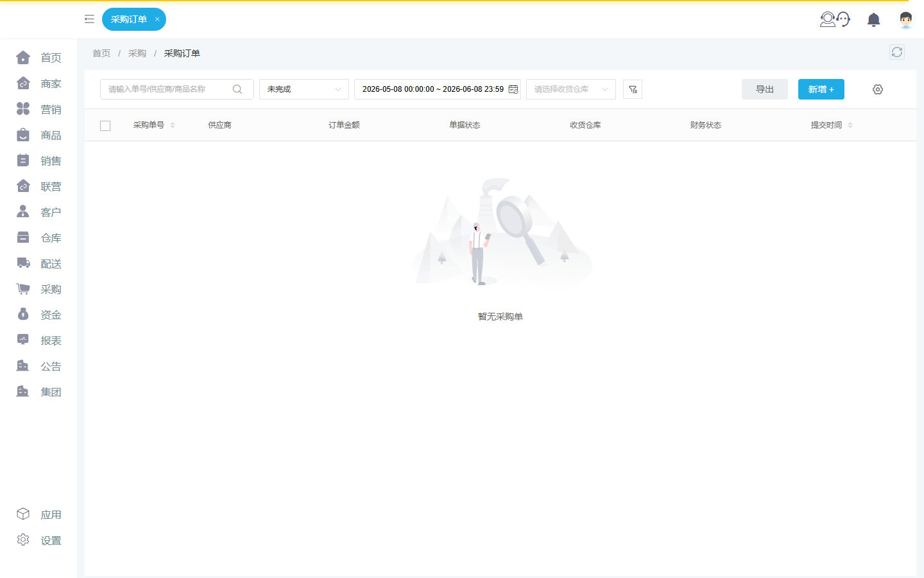Refresh the page with the reload icon

click(897, 52)
